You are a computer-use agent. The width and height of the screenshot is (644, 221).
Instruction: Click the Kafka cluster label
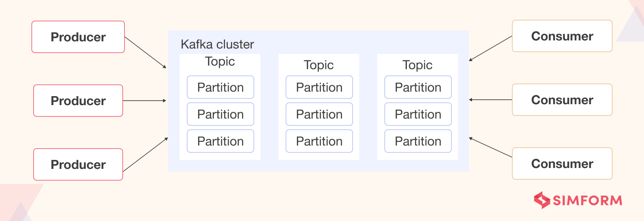coord(217,44)
